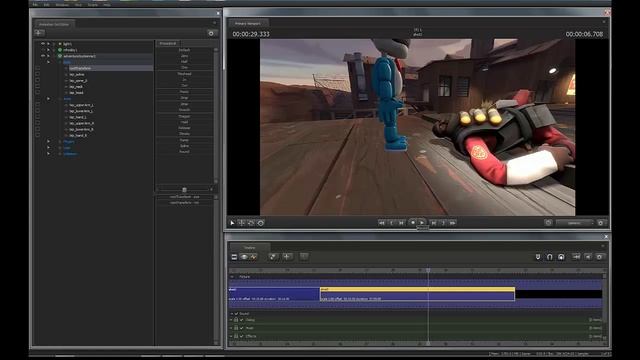The height and width of the screenshot is (360, 640).
Task: Select the bip_spine_2 control
Action: [x=78, y=80]
